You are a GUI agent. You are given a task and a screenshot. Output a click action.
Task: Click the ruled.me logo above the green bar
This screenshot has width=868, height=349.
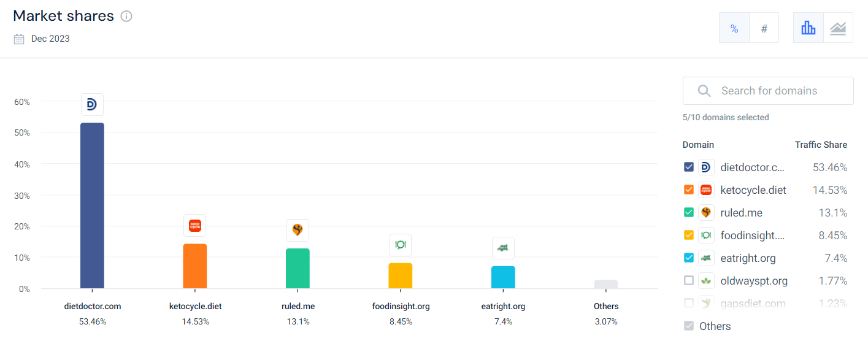[298, 230]
